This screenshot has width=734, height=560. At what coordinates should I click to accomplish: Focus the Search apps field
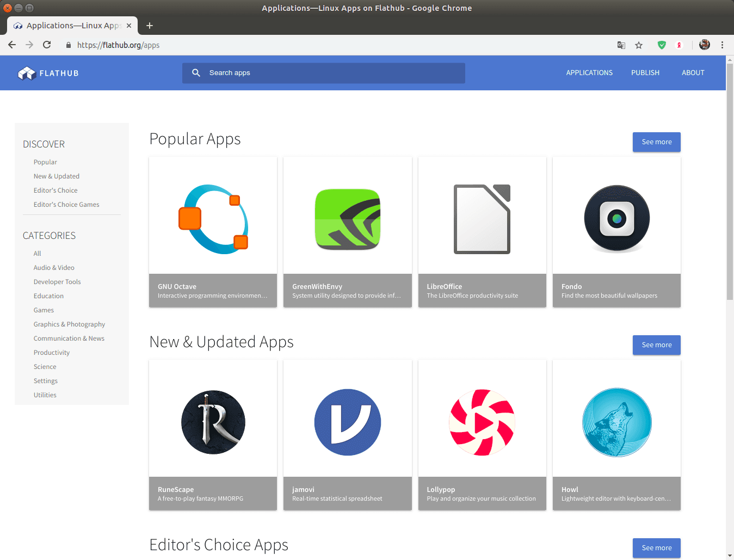[324, 73]
